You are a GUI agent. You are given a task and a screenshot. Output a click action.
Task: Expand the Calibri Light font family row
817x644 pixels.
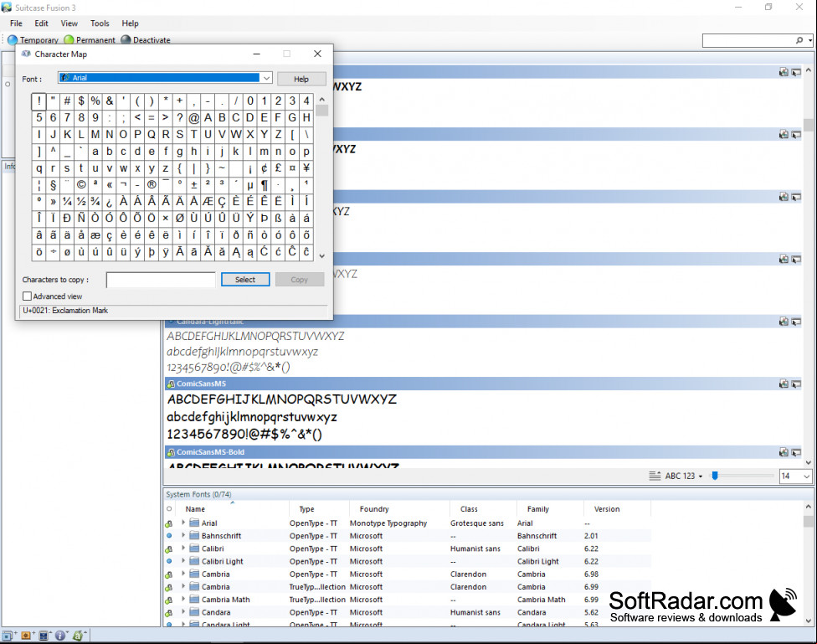183,561
